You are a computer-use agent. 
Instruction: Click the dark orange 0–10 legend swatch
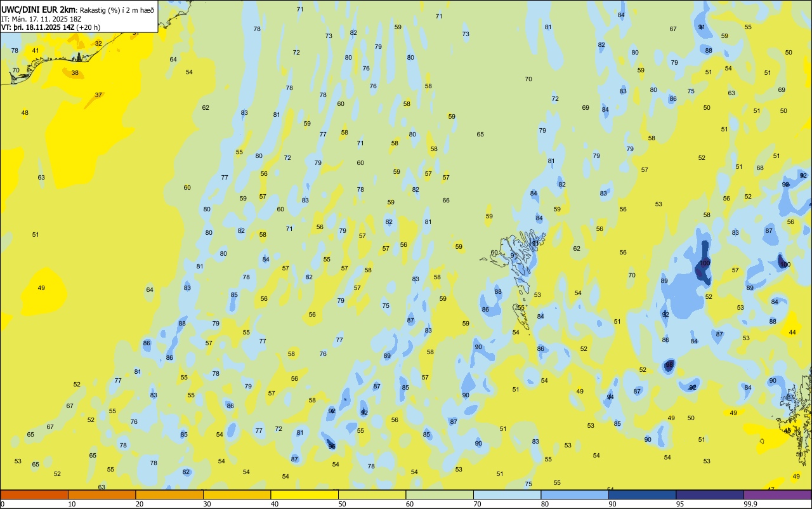click(34, 494)
